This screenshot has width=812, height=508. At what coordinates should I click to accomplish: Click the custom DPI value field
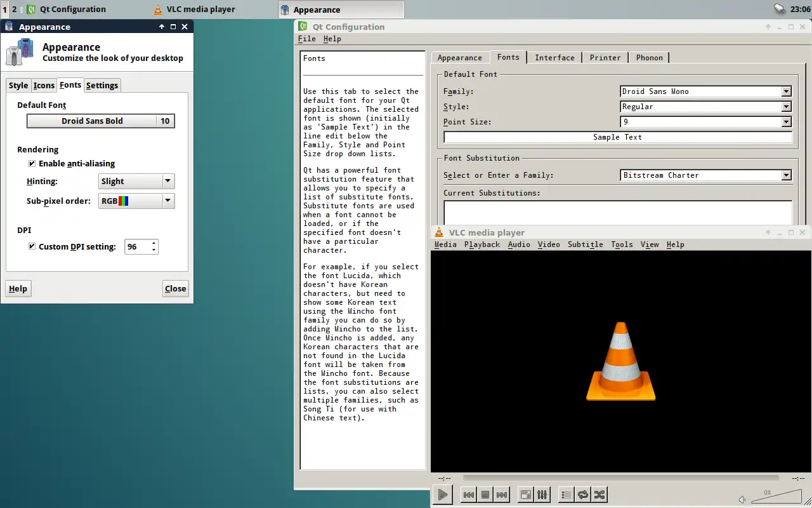pos(136,246)
